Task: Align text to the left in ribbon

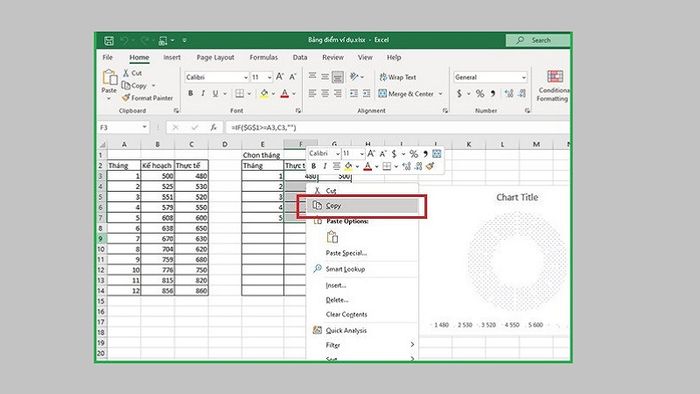Action: point(312,93)
